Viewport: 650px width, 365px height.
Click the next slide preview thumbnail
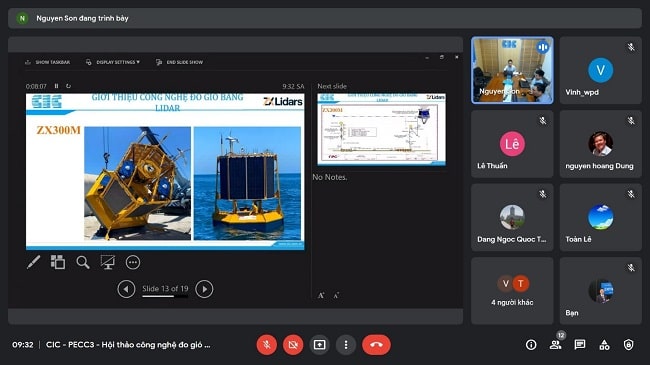click(381, 129)
